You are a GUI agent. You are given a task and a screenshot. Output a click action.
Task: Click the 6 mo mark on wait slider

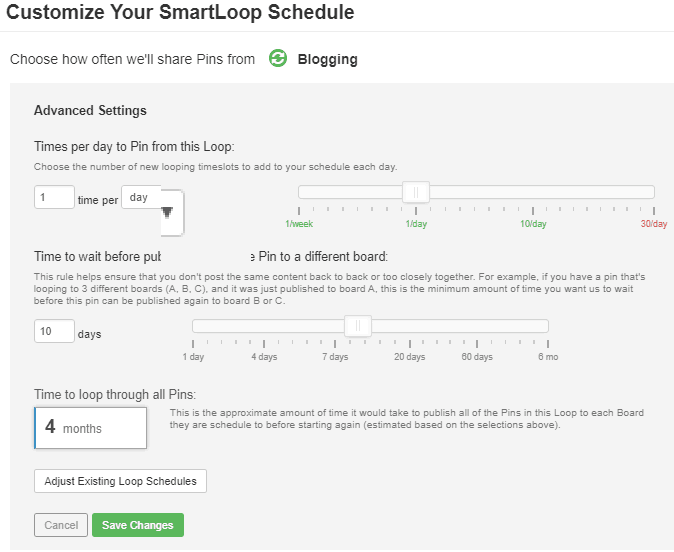pos(548,356)
